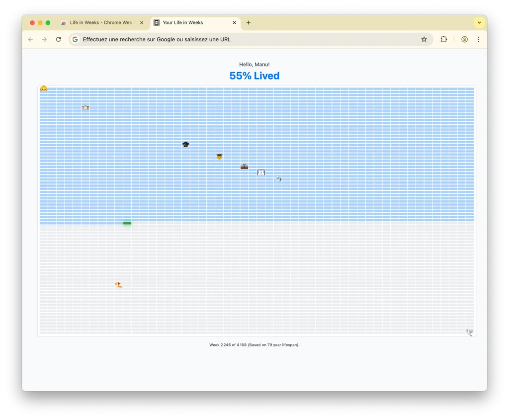Click the green current-week cell
Image resolution: width=509 pixels, height=420 pixels.
coord(127,223)
